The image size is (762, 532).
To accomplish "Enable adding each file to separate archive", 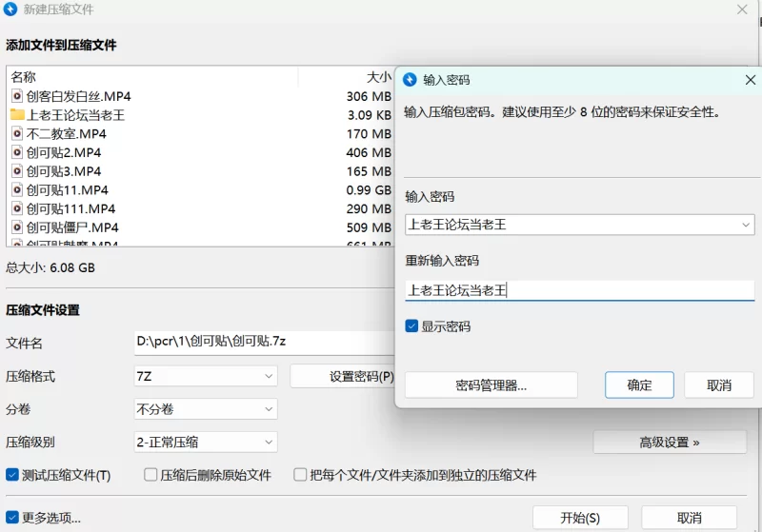I will [300, 475].
